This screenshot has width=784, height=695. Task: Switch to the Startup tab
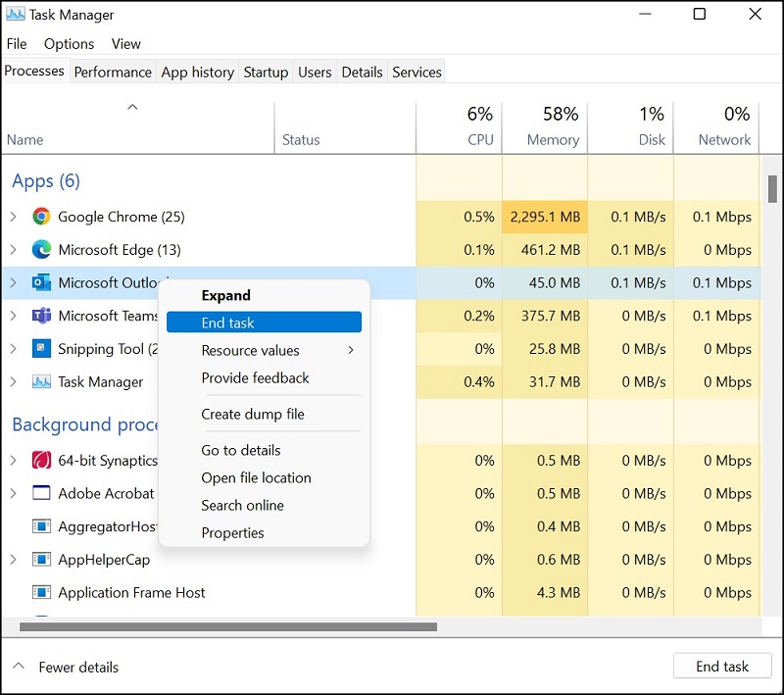coord(266,72)
